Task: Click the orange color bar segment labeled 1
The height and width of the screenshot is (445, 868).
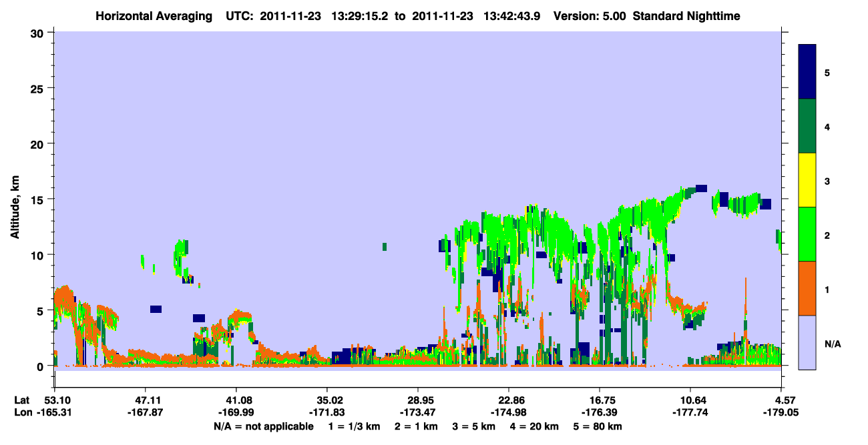Action: (x=807, y=288)
